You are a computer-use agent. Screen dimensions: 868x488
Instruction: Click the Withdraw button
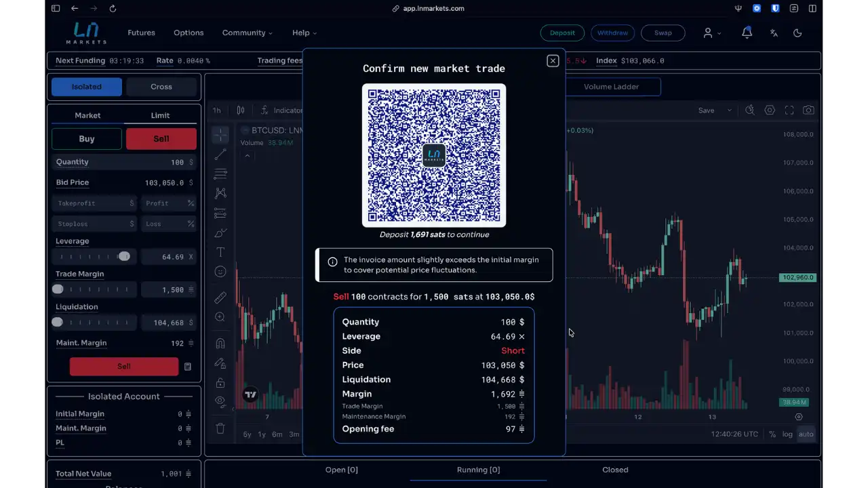click(x=612, y=33)
